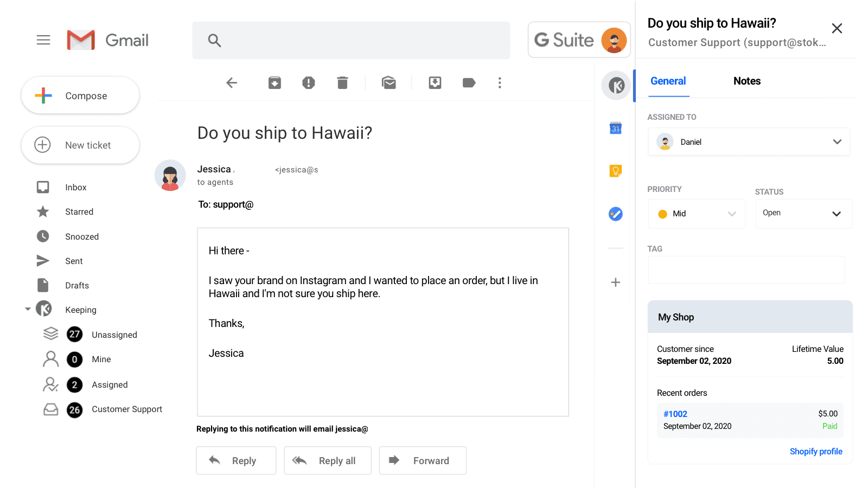Collapse the Keeping section in sidebar

pos(28,309)
